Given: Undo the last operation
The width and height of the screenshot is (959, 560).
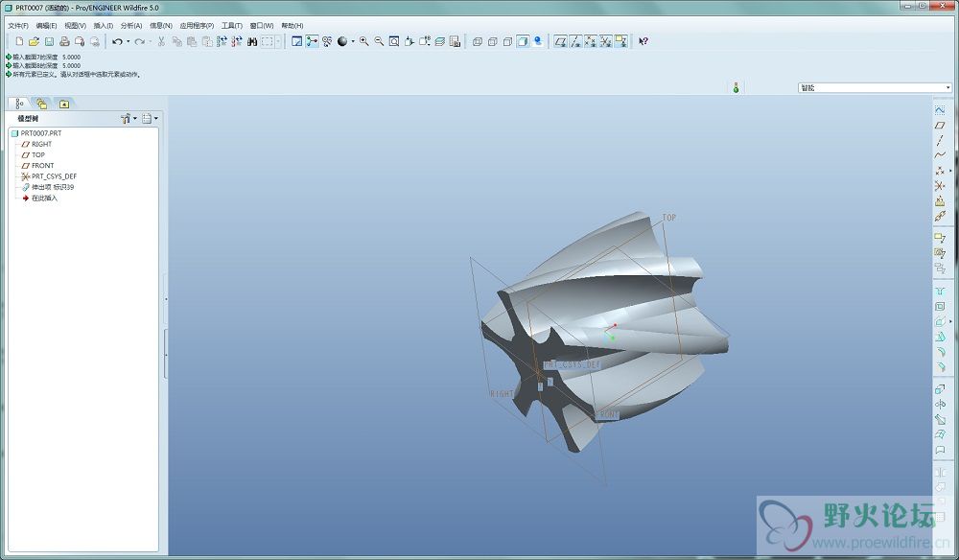Looking at the screenshot, I should tap(117, 41).
